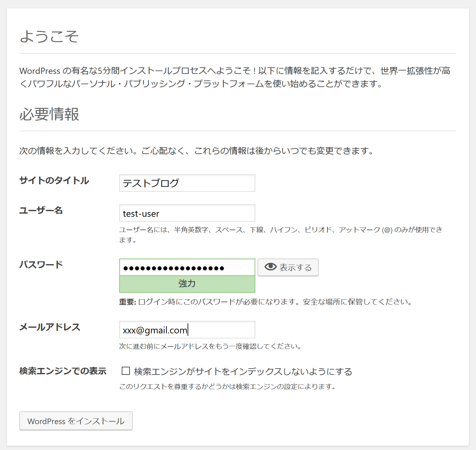The height and width of the screenshot is (450, 476).
Task: Click the 必要情報 heading
Action: coord(49,114)
